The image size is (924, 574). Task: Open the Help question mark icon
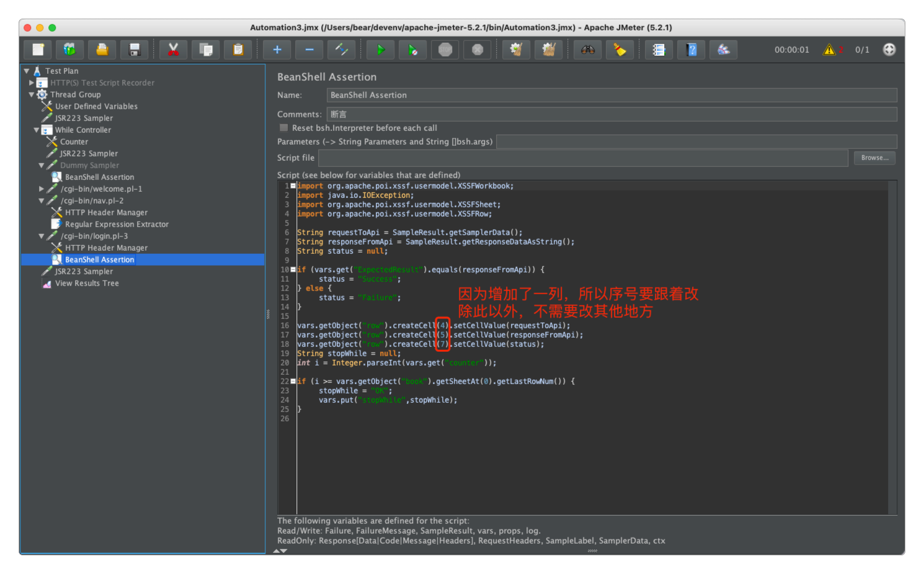pos(691,50)
